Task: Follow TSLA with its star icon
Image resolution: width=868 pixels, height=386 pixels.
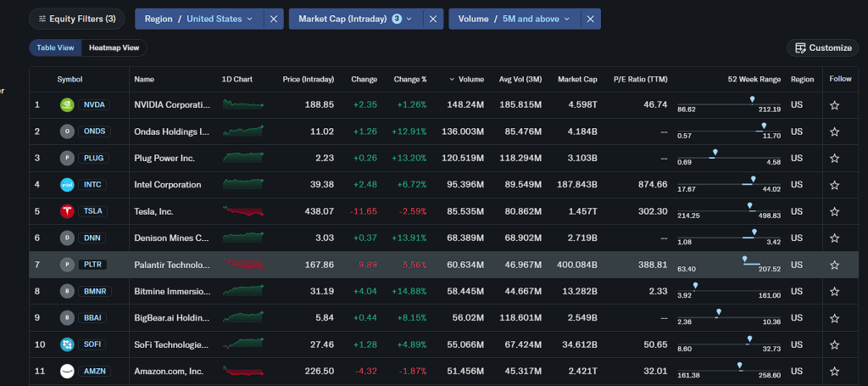Action: point(834,211)
